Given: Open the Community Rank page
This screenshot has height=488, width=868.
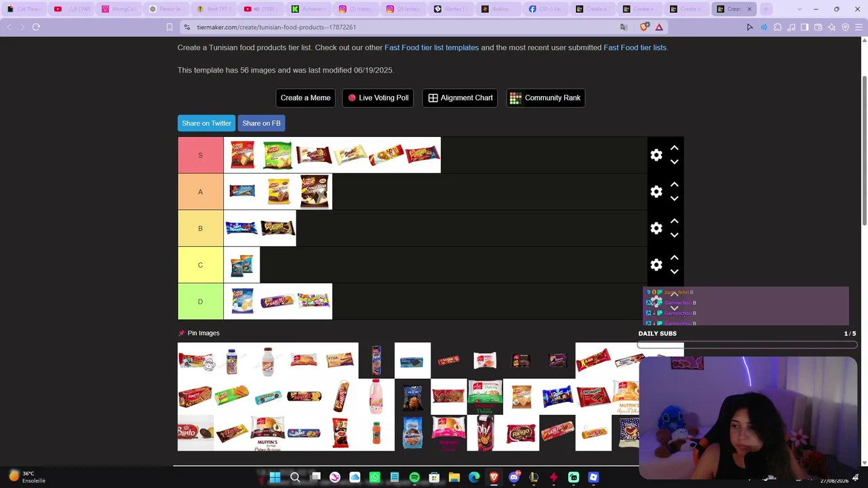Looking at the screenshot, I should (545, 98).
